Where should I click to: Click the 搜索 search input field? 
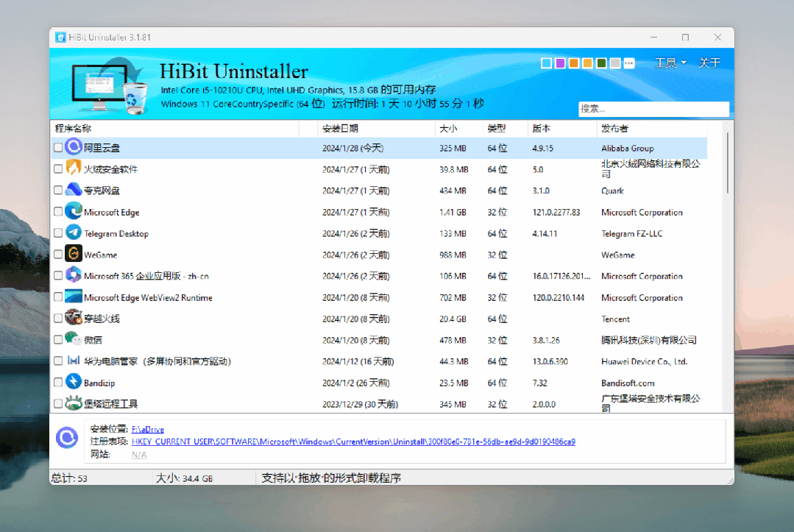653,109
